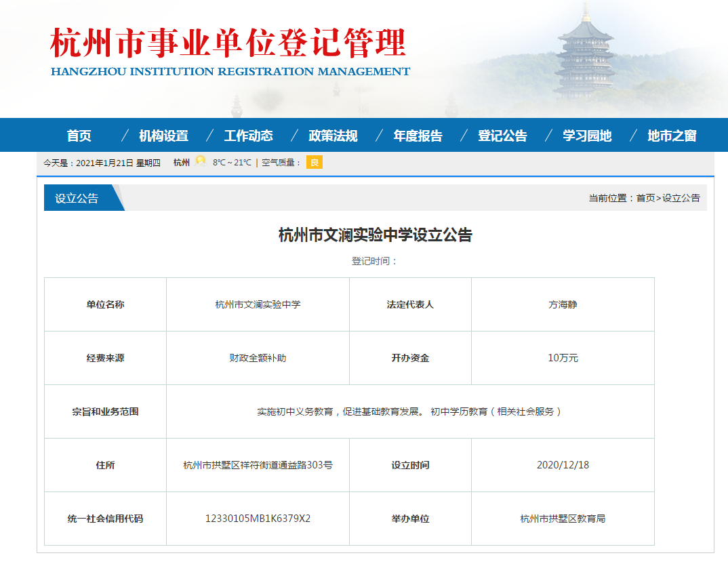
Task: Open the 年度报告 navigation item
Action: [418, 136]
